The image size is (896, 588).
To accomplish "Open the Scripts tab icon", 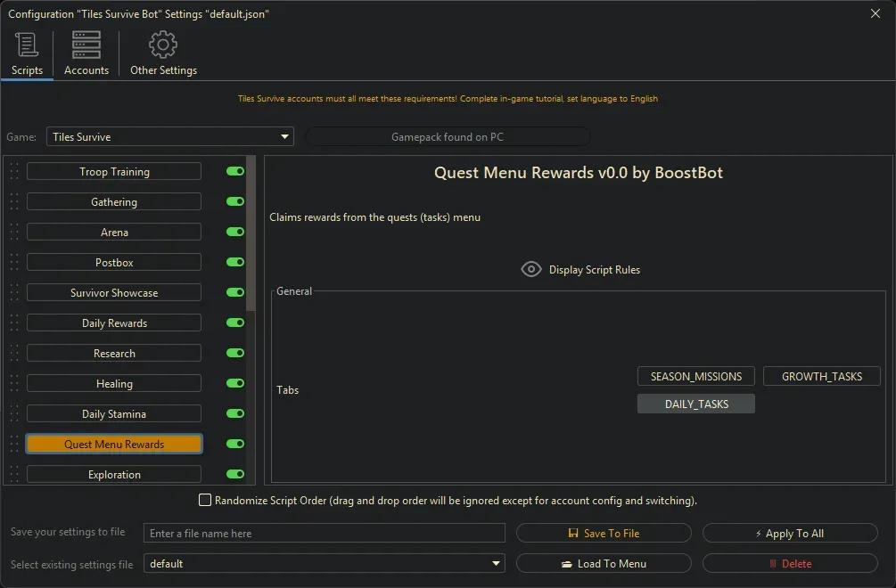I will (x=27, y=45).
